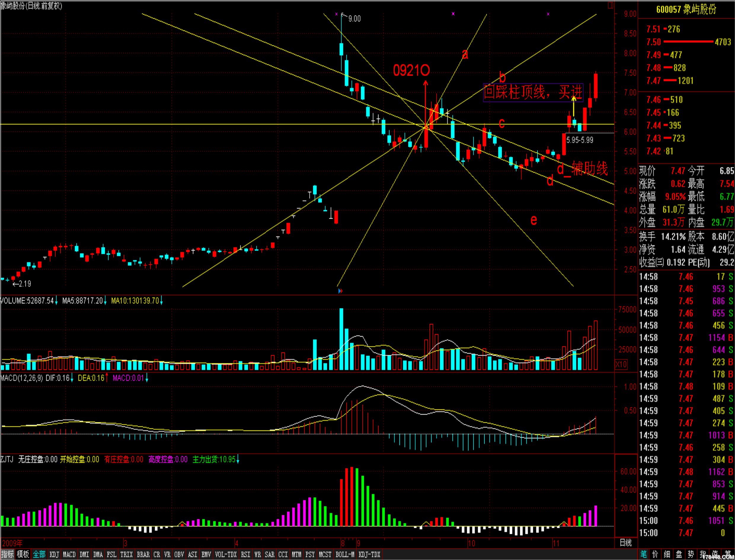This screenshot has width=735, height=560.
Task: Select the VOL-TDX indicator
Action: 226,555
